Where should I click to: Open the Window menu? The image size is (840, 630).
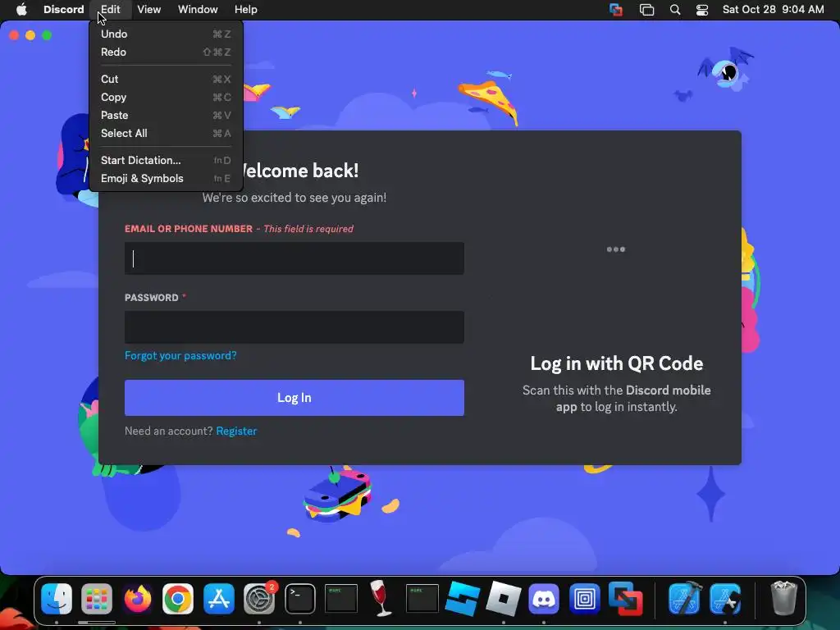(x=198, y=9)
